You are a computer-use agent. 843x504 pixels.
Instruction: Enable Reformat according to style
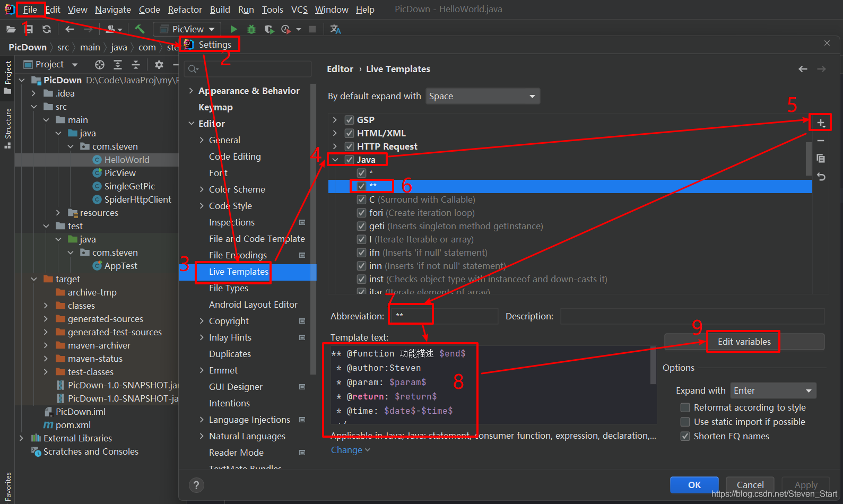pyautogui.click(x=685, y=407)
